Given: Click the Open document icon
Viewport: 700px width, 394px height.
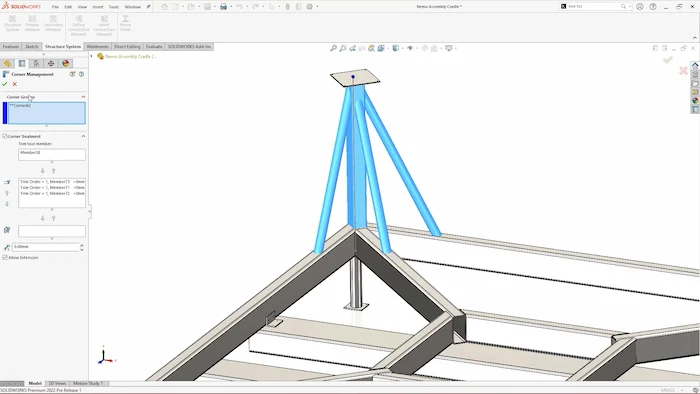Looking at the screenshot, I should point(191,7).
